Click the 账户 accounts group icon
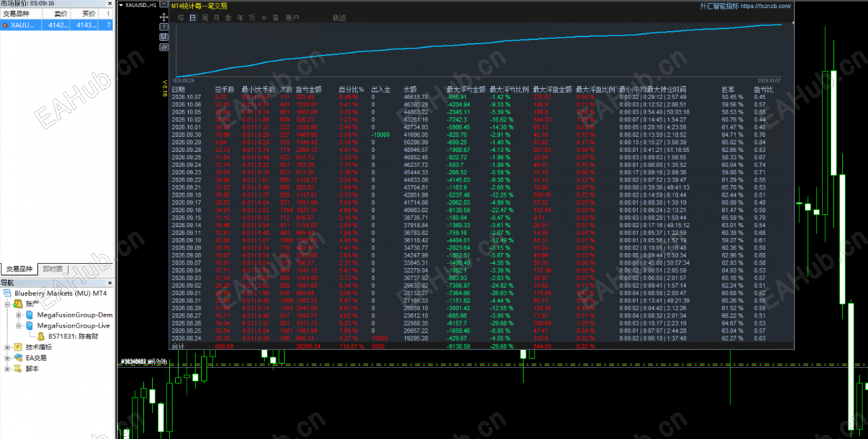Screen dimensions: 868x439 [x=17, y=304]
